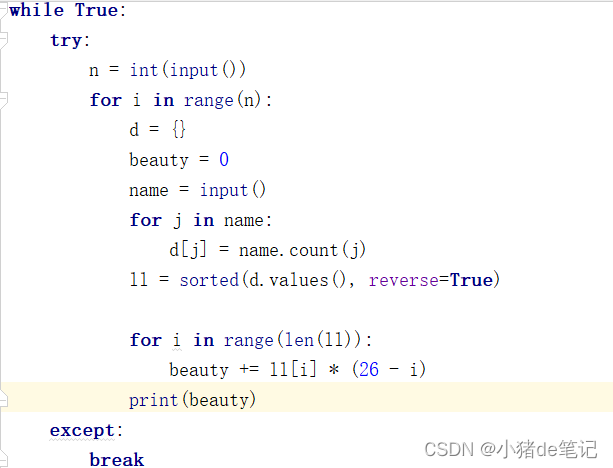Click the 'for i in range(n):' line
This screenshot has width=613, height=468.
181,100
